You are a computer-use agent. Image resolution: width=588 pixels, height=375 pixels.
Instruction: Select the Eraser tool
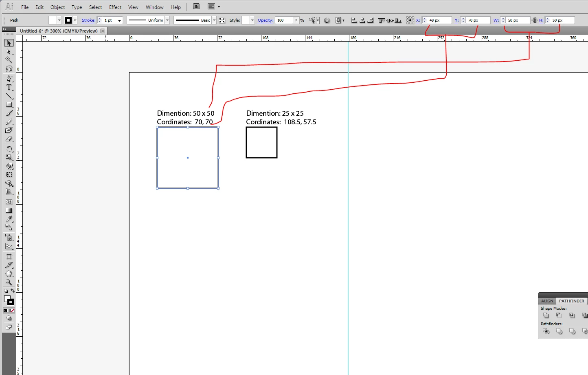[x=9, y=139]
